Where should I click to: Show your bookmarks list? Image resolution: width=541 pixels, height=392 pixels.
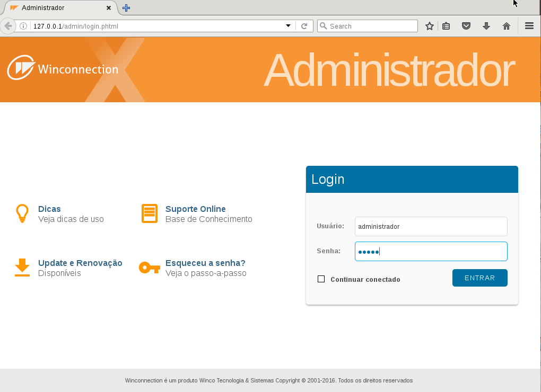[x=446, y=26]
